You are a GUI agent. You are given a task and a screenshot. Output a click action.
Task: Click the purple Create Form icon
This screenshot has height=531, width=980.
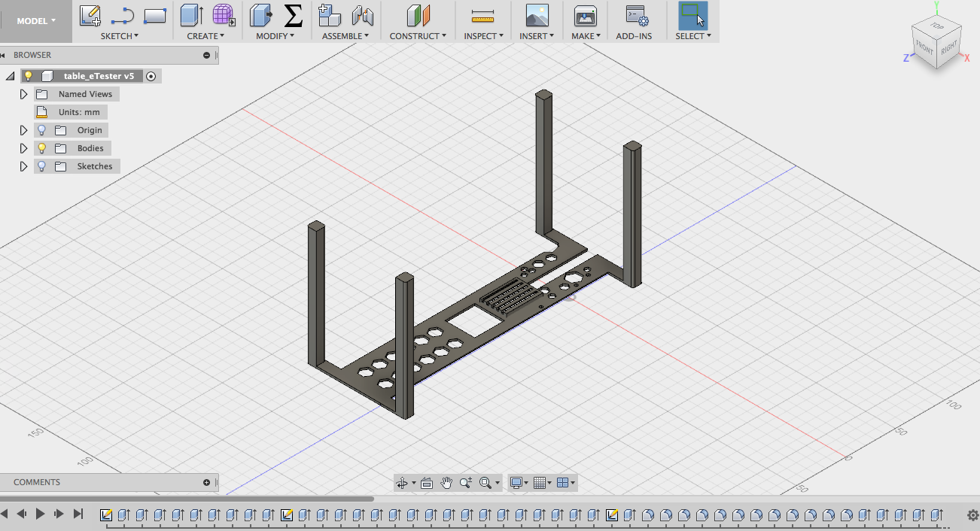(x=224, y=15)
